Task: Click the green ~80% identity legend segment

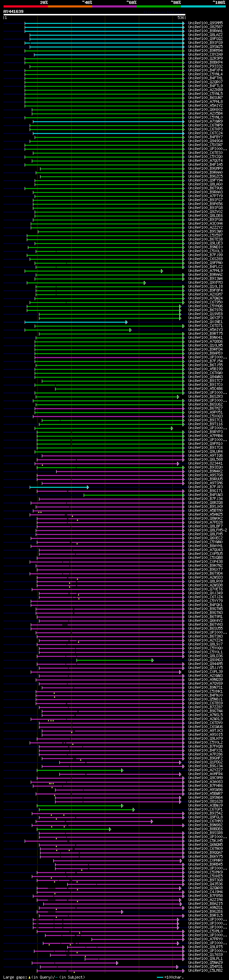Action: tap(159, 6)
